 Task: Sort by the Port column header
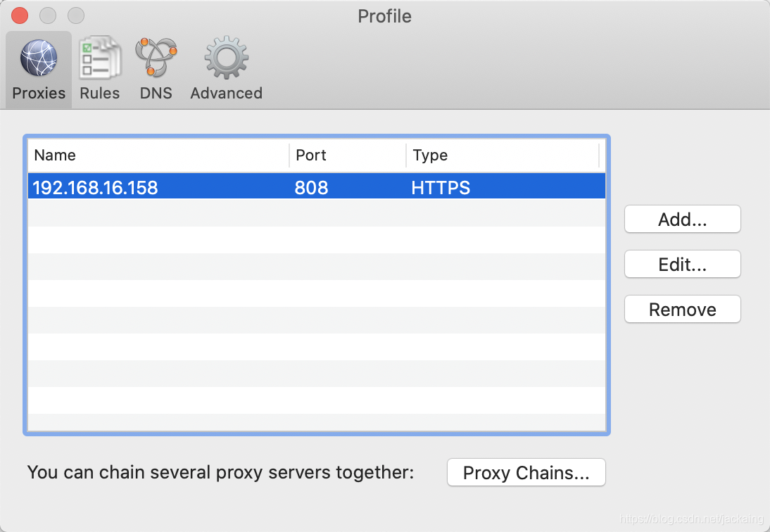click(348, 156)
